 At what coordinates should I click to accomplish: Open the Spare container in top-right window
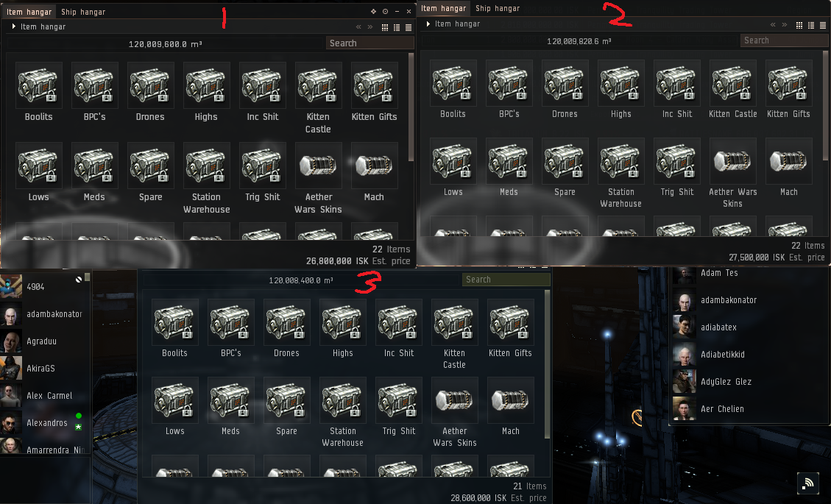click(x=565, y=161)
